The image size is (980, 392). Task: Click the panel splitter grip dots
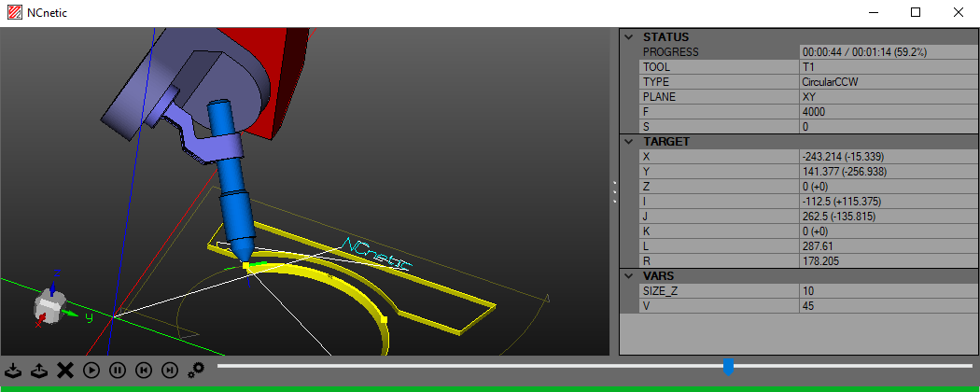pos(614,192)
